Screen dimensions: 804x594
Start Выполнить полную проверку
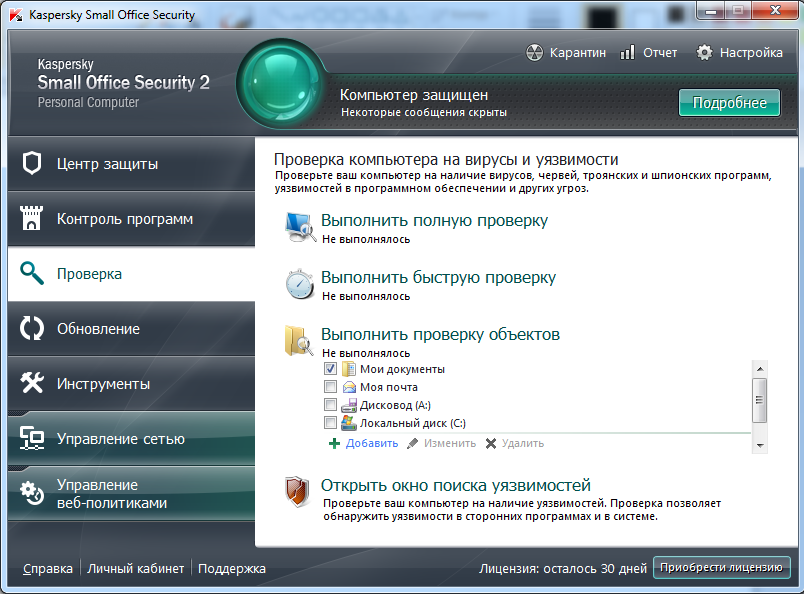click(434, 220)
